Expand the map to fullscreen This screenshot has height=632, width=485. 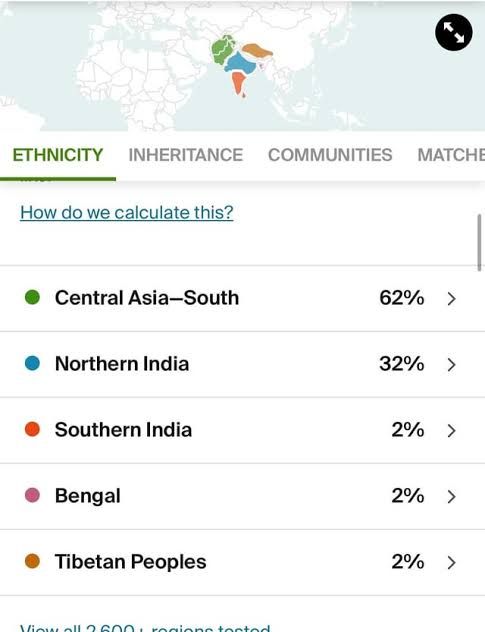tap(454, 32)
